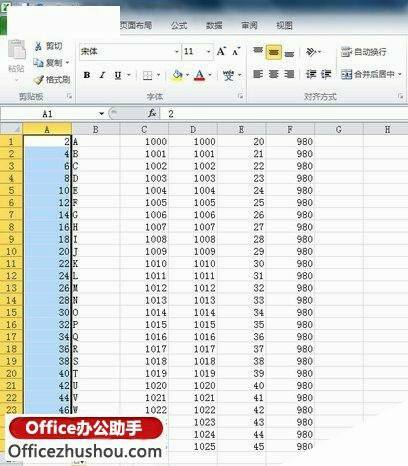Select column B header
Image resolution: width=408 pixels, height=466 pixels.
point(96,129)
